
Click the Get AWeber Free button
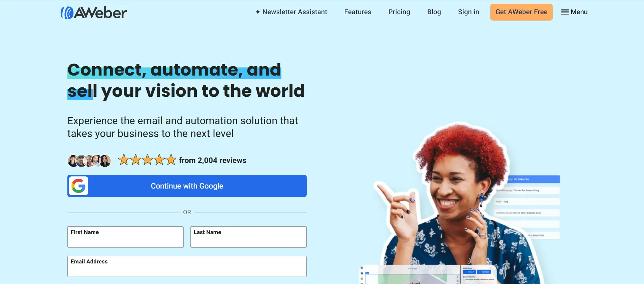521,12
